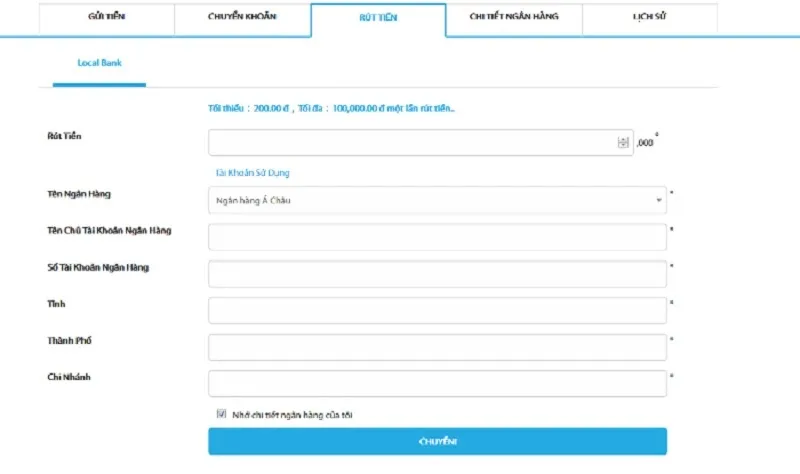Screen dimensions: 800x474
Task: Expand the Tên Ngân Hàng dropdown
Action: (437, 200)
